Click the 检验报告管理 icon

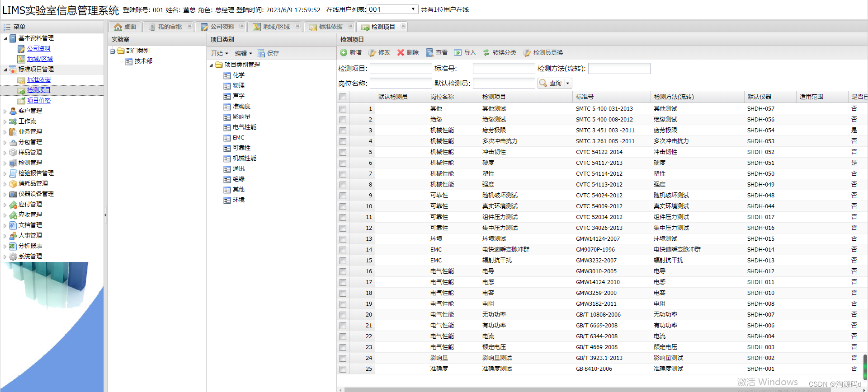[x=13, y=173]
